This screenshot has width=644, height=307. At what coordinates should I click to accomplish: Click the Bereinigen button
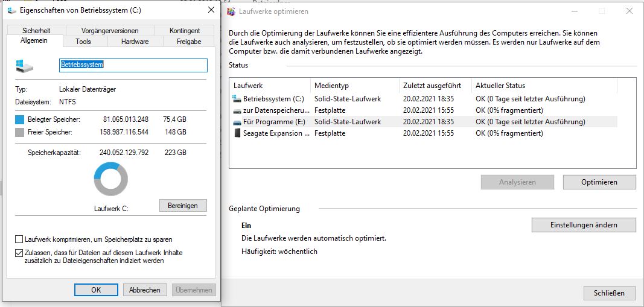coord(183,206)
